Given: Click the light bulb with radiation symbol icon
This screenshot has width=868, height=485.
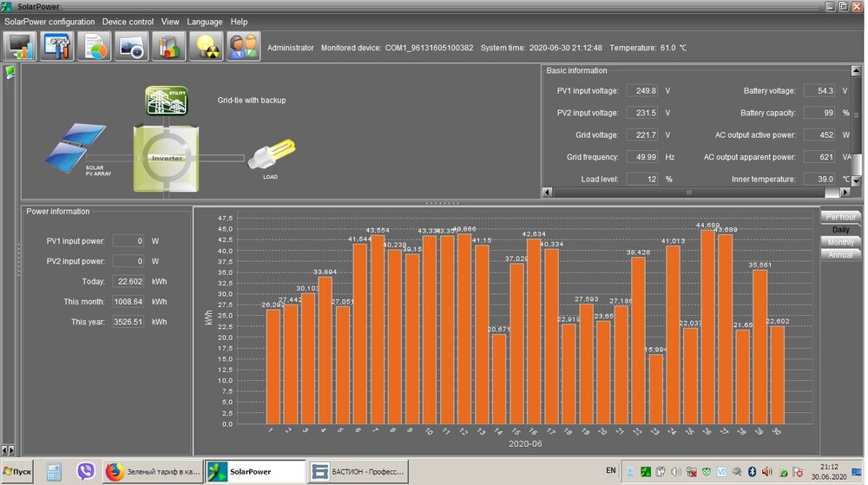Looking at the screenshot, I should click(207, 47).
